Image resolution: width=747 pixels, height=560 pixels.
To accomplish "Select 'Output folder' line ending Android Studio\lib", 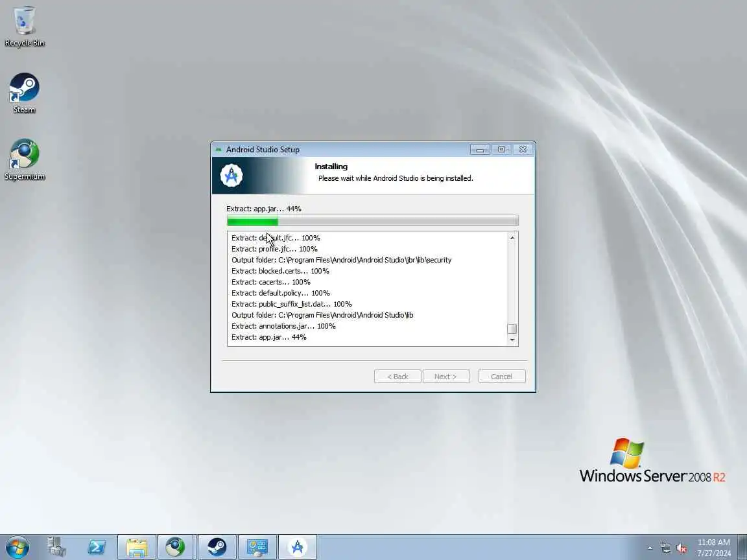I will point(322,315).
